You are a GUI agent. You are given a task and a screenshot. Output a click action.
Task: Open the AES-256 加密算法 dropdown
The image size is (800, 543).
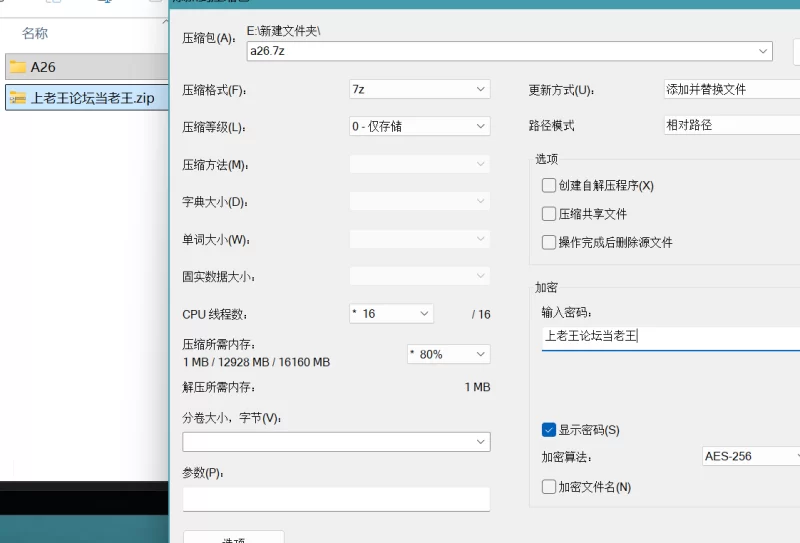coord(751,456)
